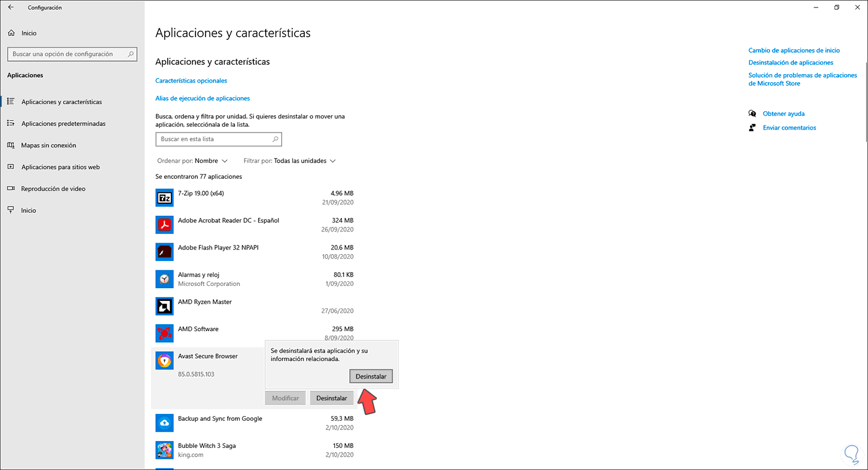Viewport: 868px width, 470px height.
Task: Click the Avast Secure Browser icon
Action: click(164, 360)
